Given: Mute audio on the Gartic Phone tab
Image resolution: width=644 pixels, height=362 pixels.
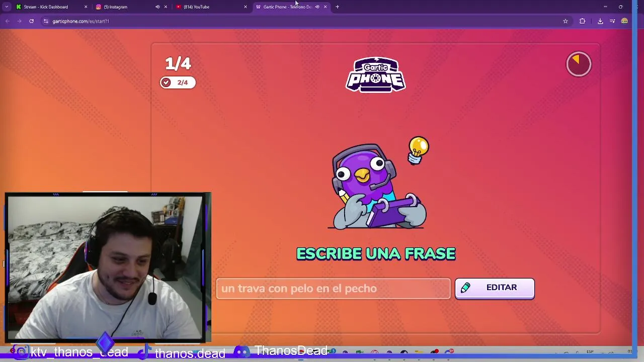Looking at the screenshot, I should coord(317,7).
